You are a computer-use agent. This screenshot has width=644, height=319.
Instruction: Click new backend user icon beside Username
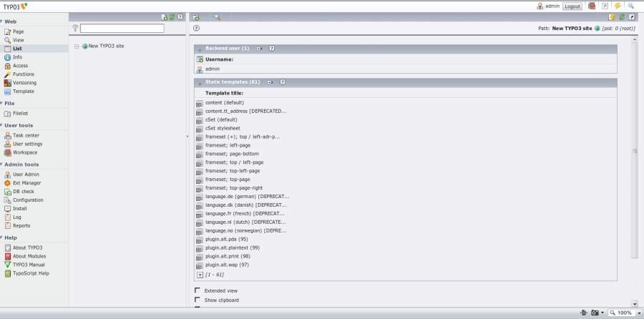(x=200, y=59)
